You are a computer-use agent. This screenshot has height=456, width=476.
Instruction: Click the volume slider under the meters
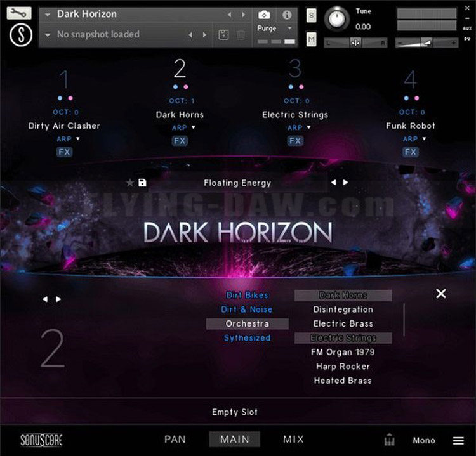(426, 42)
